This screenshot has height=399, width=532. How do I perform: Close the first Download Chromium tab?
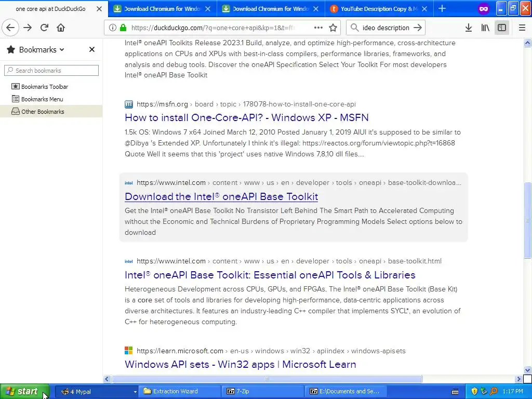click(x=208, y=9)
